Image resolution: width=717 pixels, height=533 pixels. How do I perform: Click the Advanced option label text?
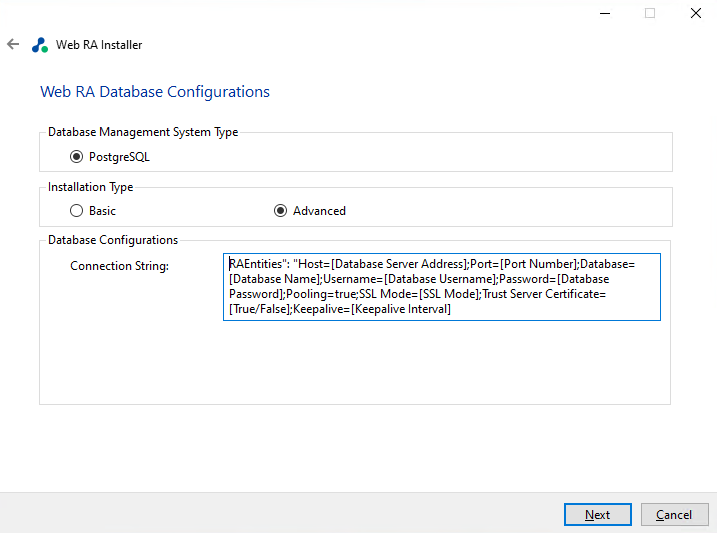tap(319, 211)
